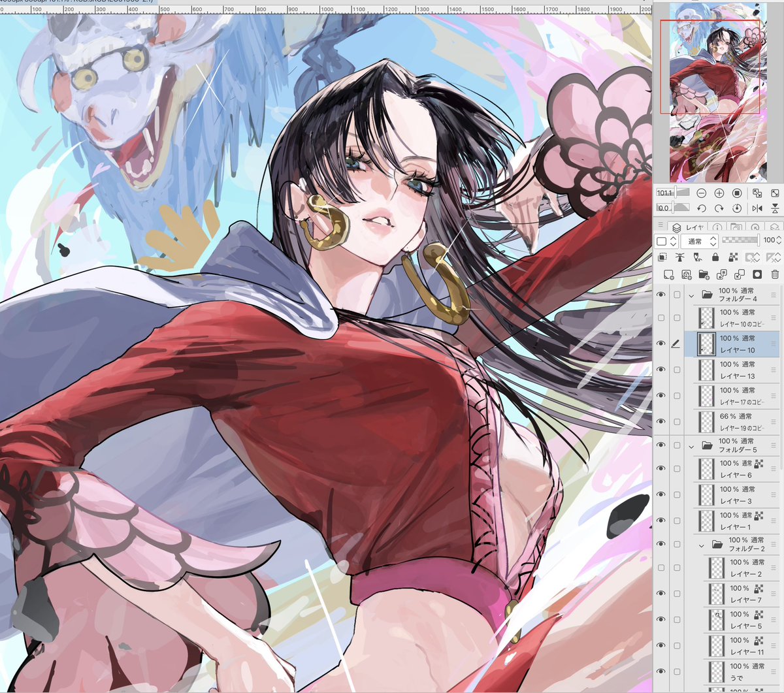Switch to the rightmost layer stack tab

[x=774, y=227]
